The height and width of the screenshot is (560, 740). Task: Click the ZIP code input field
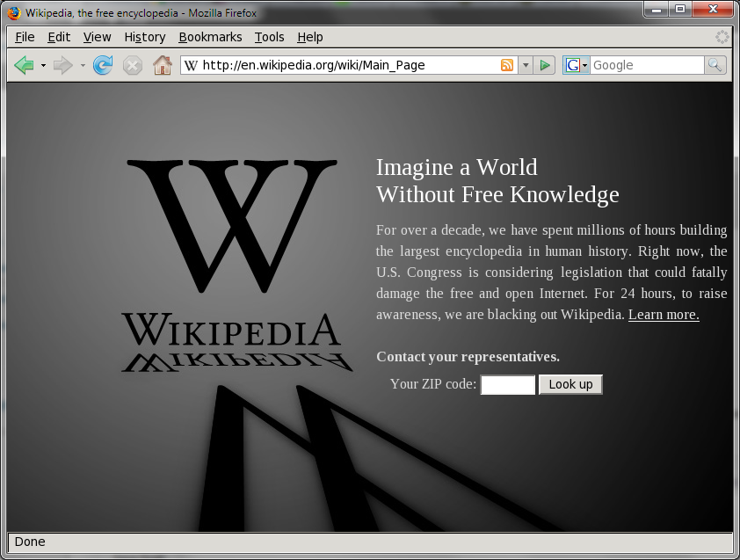[508, 385]
